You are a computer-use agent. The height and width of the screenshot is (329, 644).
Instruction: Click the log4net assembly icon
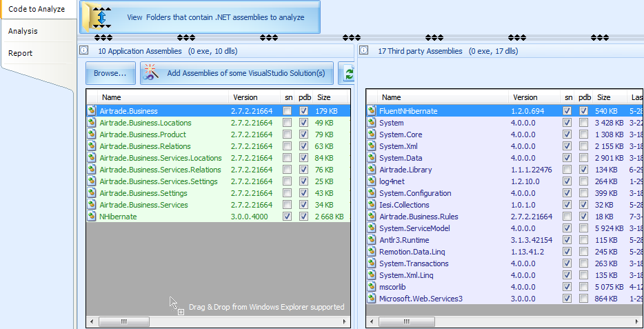tap(372, 181)
